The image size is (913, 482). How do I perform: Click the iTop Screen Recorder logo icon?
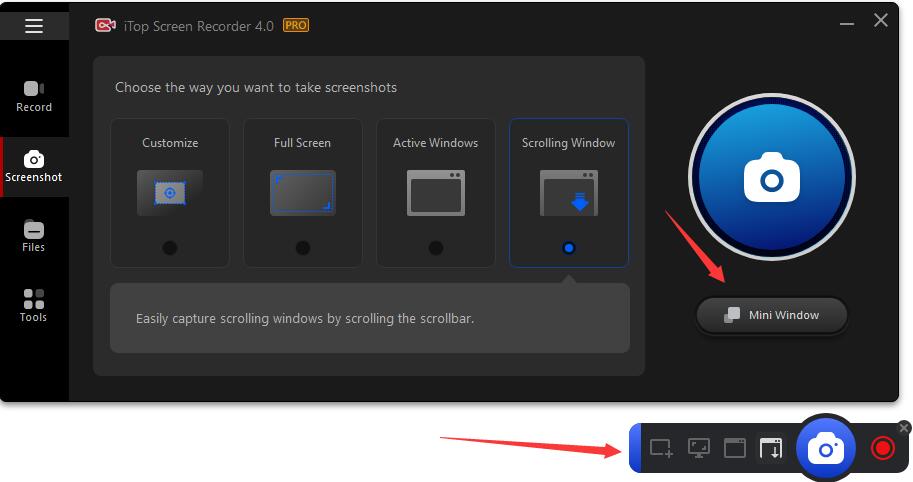coord(105,26)
